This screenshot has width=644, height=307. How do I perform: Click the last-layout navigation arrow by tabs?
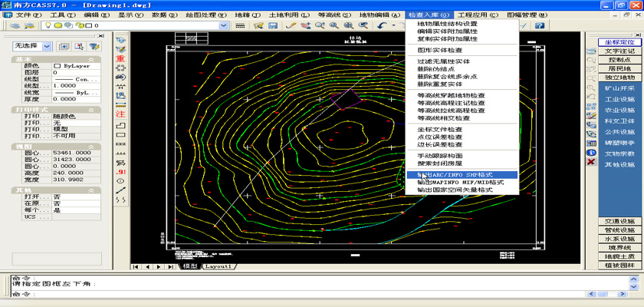pyautogui.click(x=169, y=267)
